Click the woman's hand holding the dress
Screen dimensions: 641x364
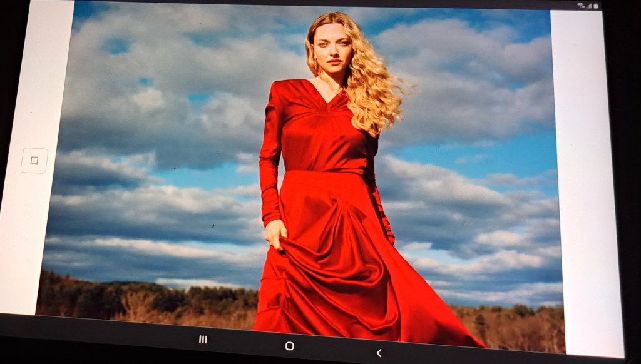[x=275, y=233]
